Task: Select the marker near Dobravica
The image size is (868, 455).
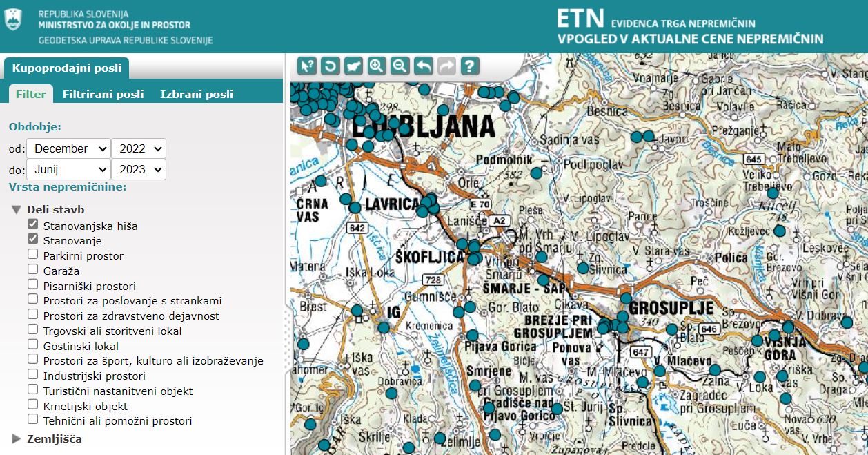Action: coord(392,394)
